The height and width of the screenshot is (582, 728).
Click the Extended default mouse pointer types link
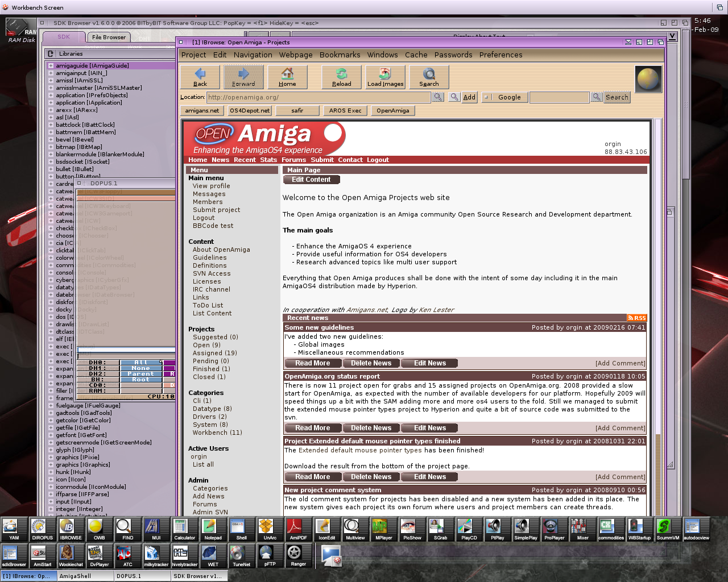pos(360,451)
